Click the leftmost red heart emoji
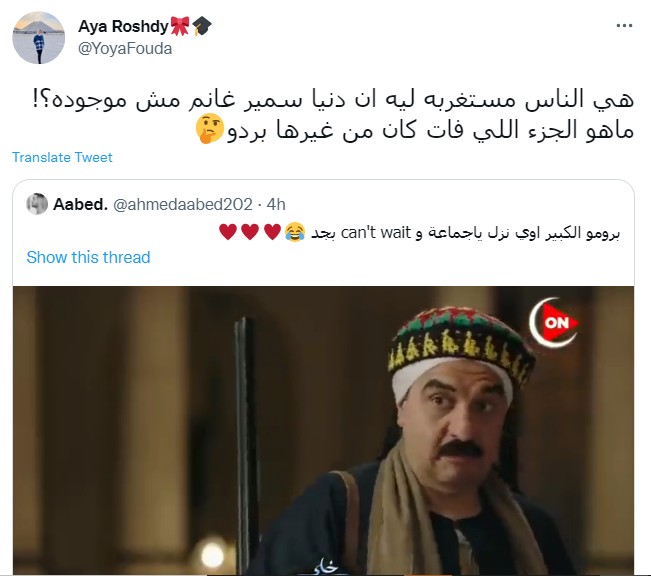The width and height of the screenshot is (651, 576). click(228, 232)
